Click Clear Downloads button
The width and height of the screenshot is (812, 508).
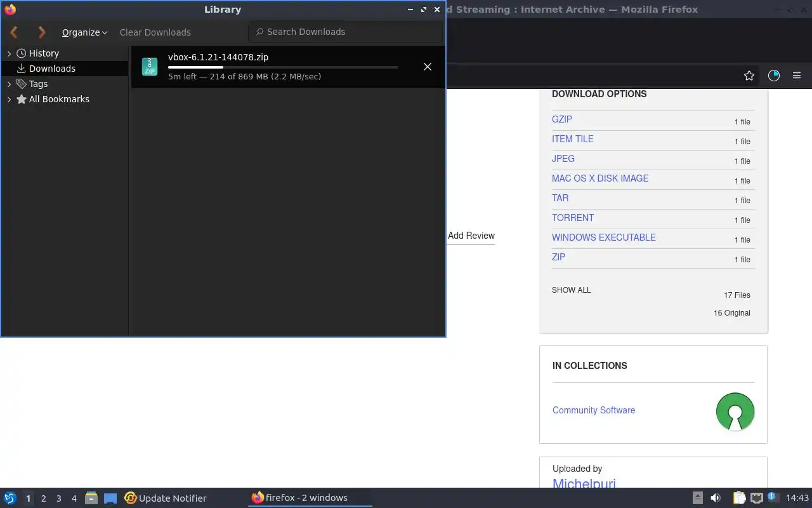coord(155,32)
